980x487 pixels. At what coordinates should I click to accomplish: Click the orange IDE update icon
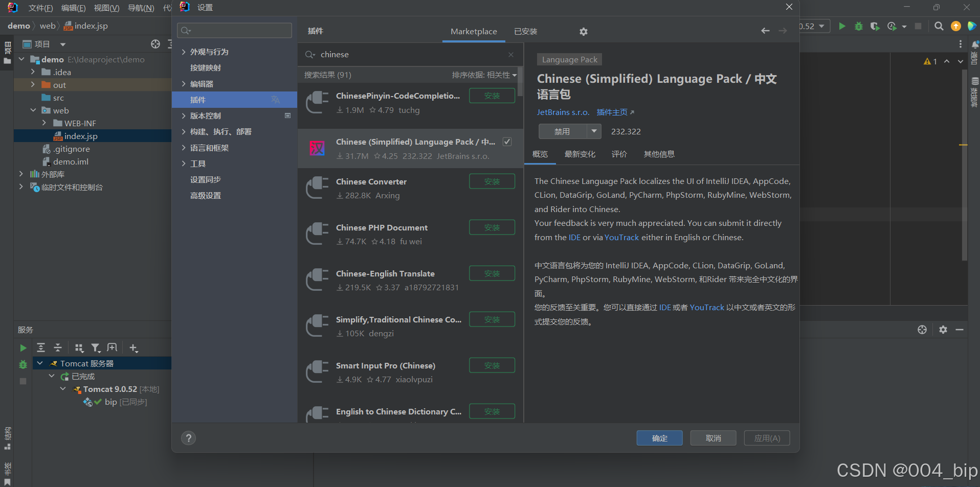[x=955, y=26]
